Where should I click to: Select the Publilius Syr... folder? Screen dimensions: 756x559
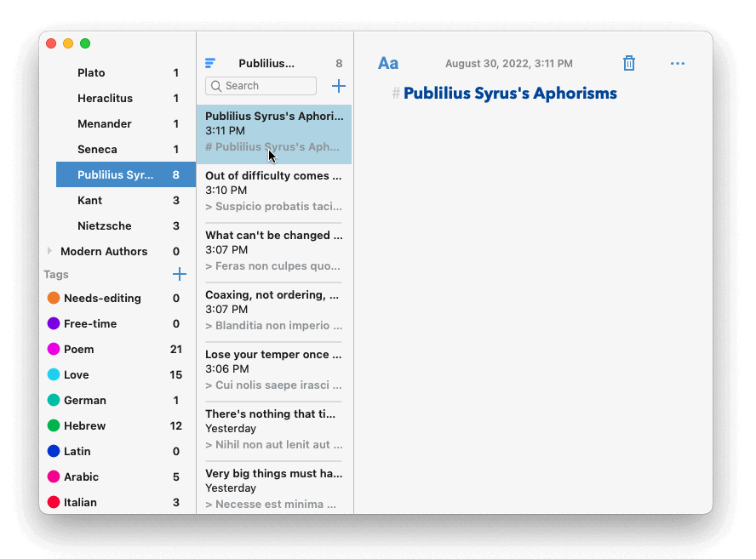(x=126, y=174)
